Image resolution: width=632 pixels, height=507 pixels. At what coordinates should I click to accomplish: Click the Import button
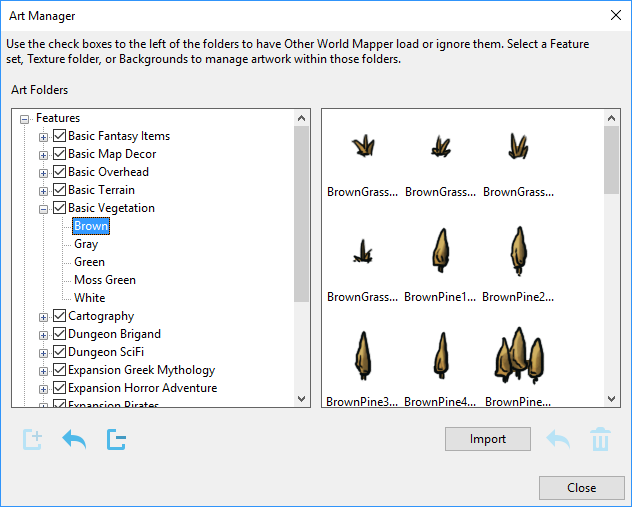pos(488,439)
